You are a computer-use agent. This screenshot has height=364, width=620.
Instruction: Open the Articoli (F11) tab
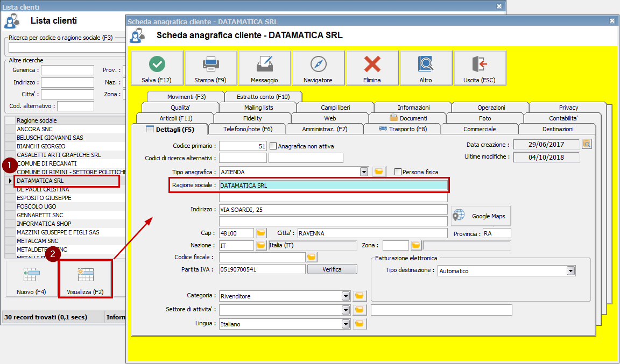tap(175, 118)
